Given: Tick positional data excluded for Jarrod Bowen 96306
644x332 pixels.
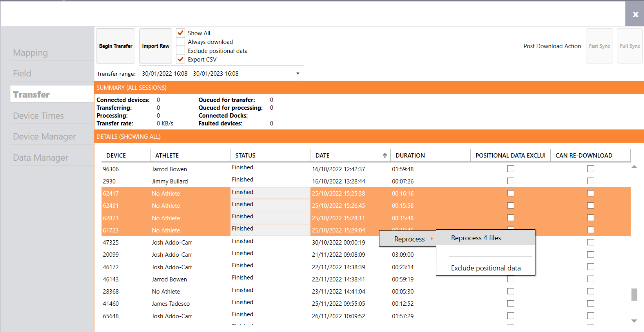Looking at the screenshot, I should click(510, 169).
